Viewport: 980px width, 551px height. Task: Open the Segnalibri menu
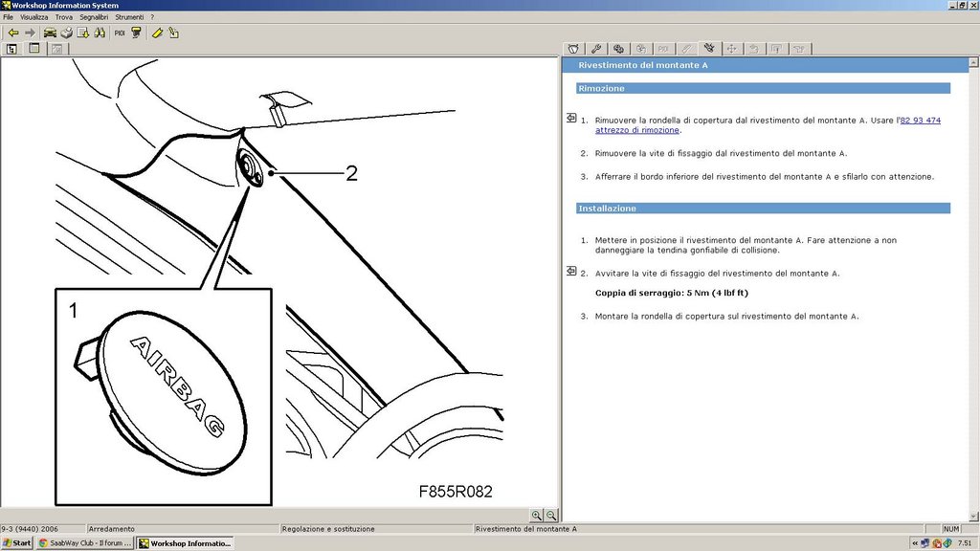94,17
